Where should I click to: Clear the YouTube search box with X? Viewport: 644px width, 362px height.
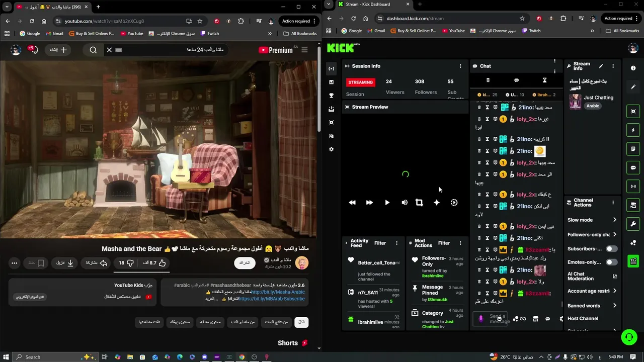click(109, 50)
